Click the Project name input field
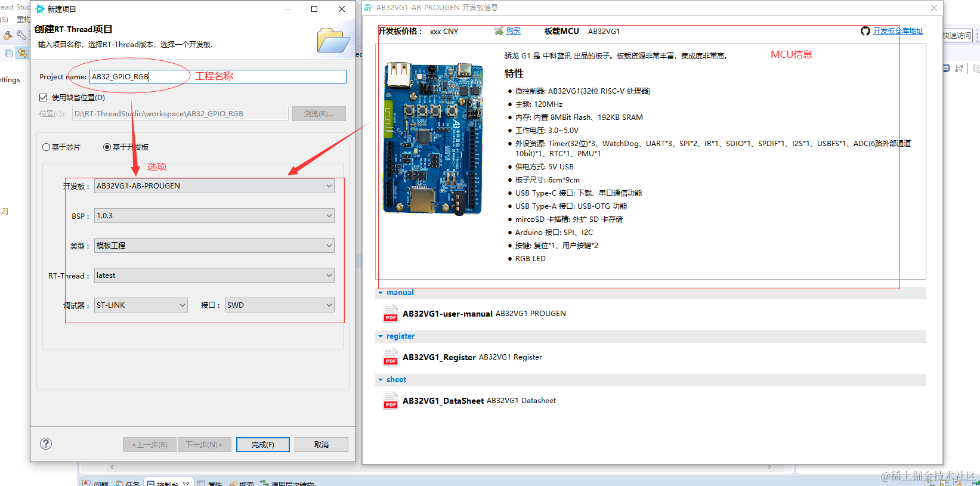 pos(218,76)
